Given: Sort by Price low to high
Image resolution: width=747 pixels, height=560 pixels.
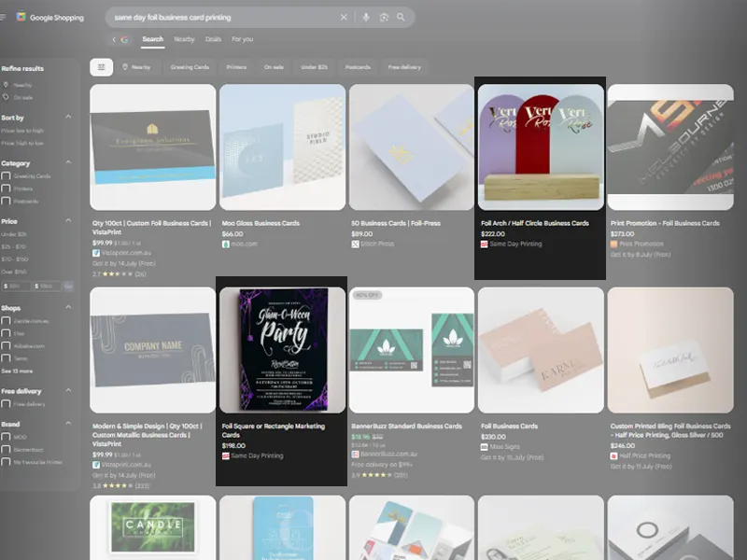Looking at the screenshot, I should point(22,131).
